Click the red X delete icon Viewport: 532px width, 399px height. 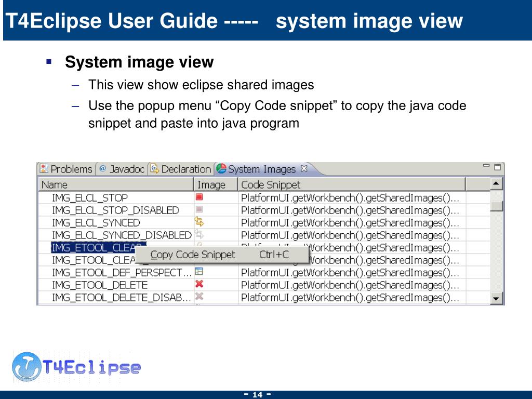click(x=199, y=284)
